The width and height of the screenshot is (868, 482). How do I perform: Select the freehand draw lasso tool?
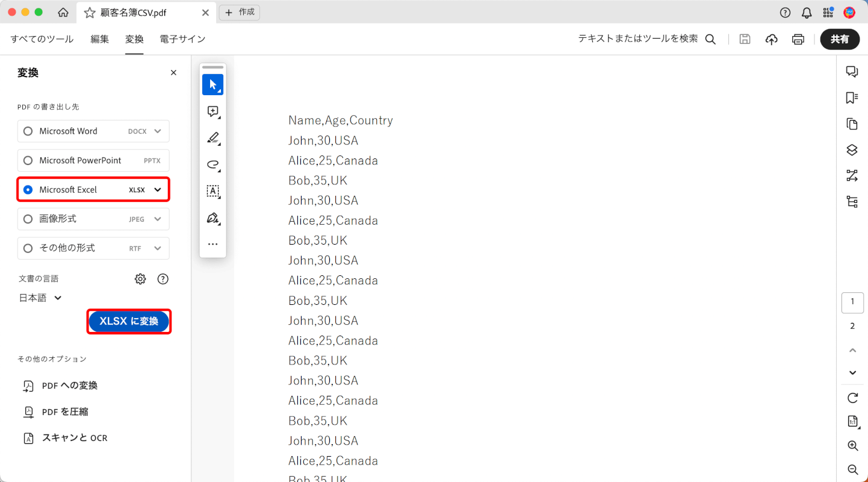(212, 164)
